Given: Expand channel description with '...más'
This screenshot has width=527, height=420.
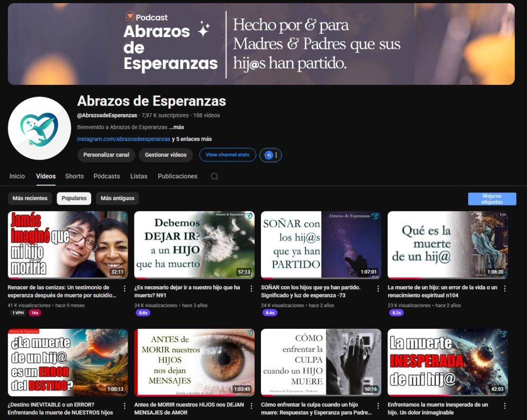Looking at the screenshot, I should click(x=177, y=127).
